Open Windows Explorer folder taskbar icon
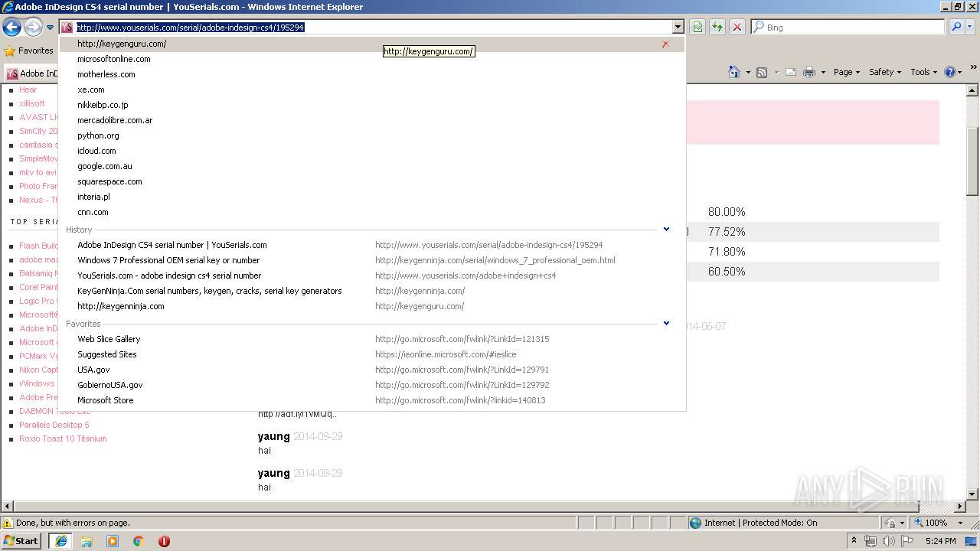Image resolution: width=980 pixels, height=551 pixels. point(87,541)
